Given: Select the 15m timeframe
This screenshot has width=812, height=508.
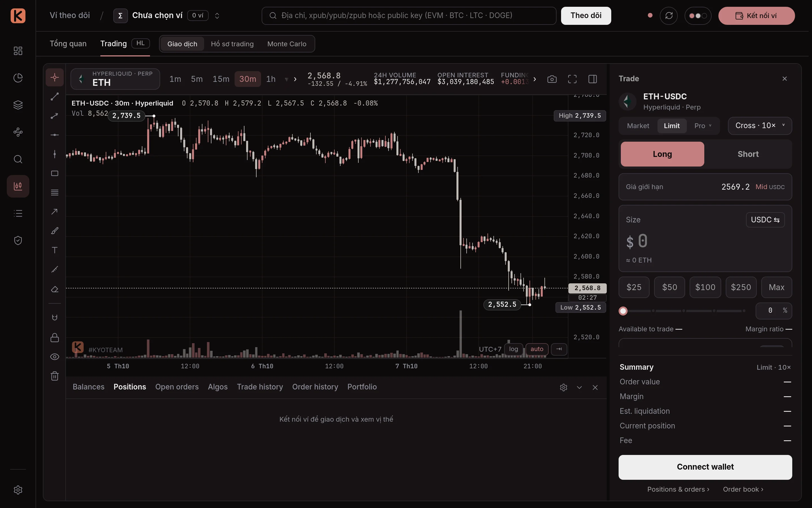Looking at the screenshot, I should click(x=221, y=79).
